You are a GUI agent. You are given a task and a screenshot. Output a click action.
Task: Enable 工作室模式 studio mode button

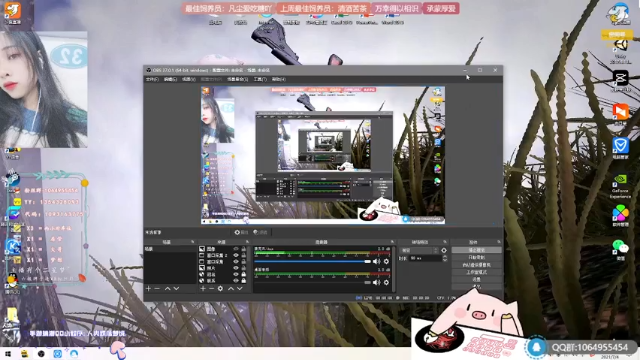pyautogui.click(x=476, y=272)
